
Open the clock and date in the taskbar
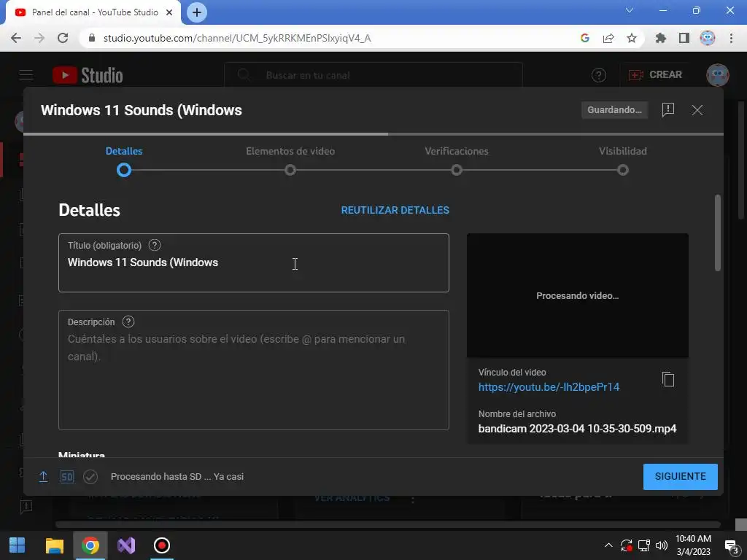coord(693,545)
